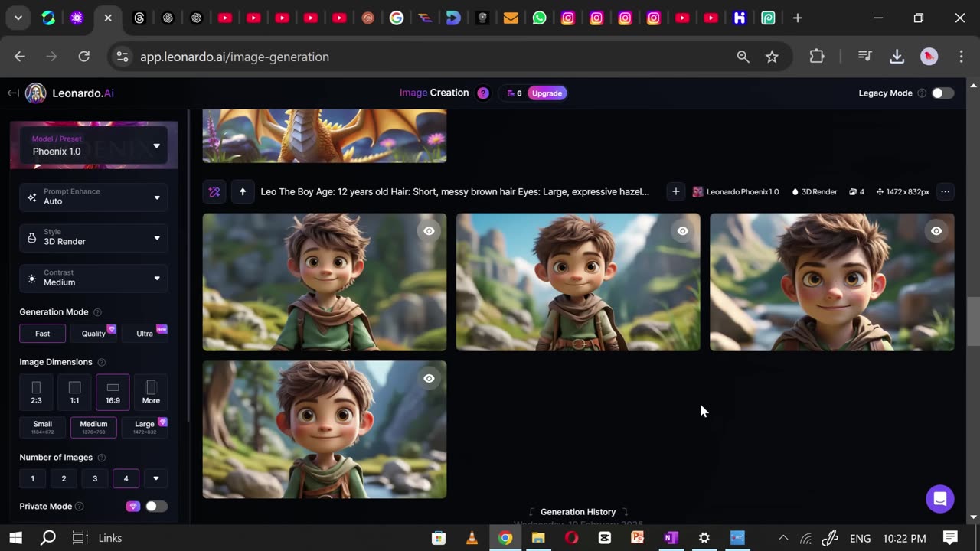
Task: Click the 3D Render style tag
Action: (x=815, y=192)
